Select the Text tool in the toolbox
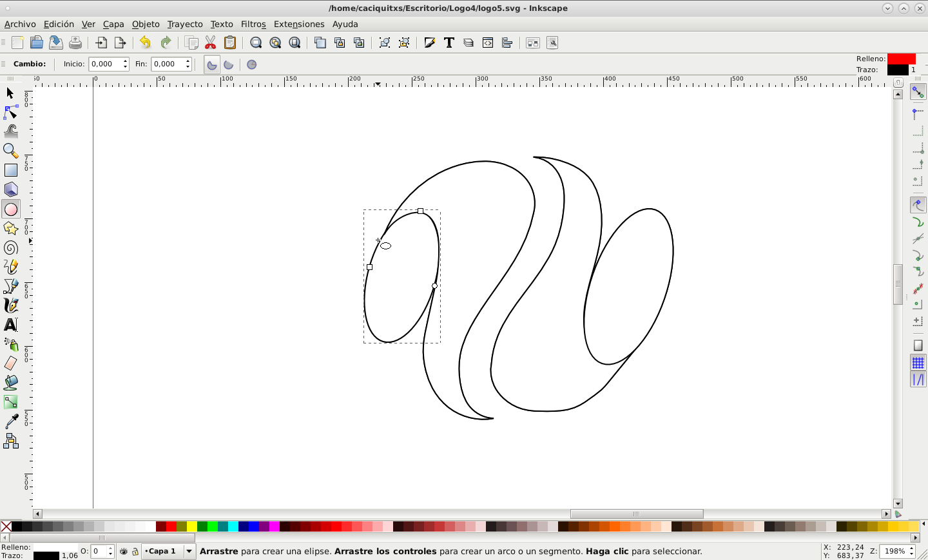Screen dimensions: 928x560 tap(10, 325)
